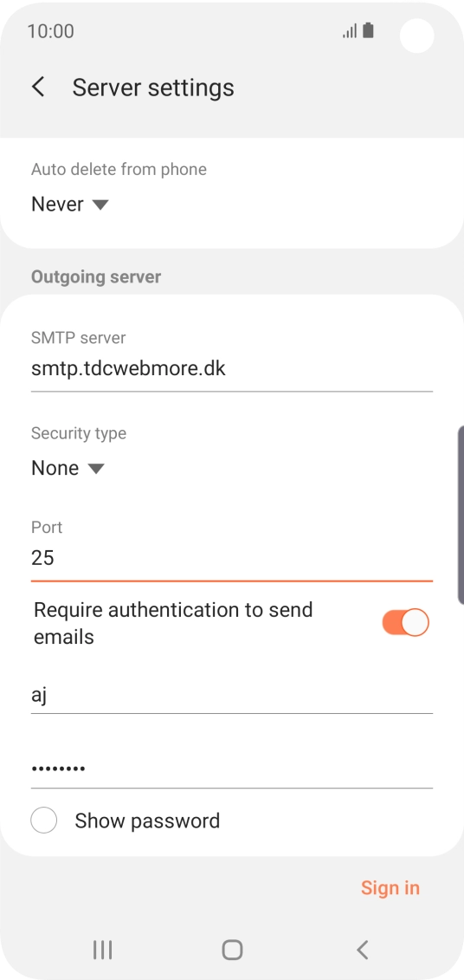
Task: Select the Show password radio button
Action: coord(43,820)
